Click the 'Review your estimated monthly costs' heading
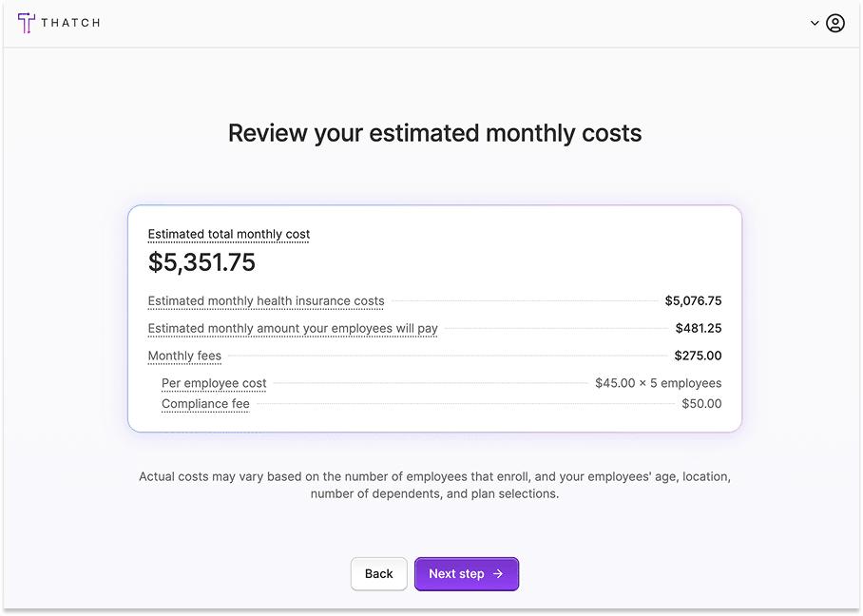This screenshot has height=616, width=863. point(434,133)
